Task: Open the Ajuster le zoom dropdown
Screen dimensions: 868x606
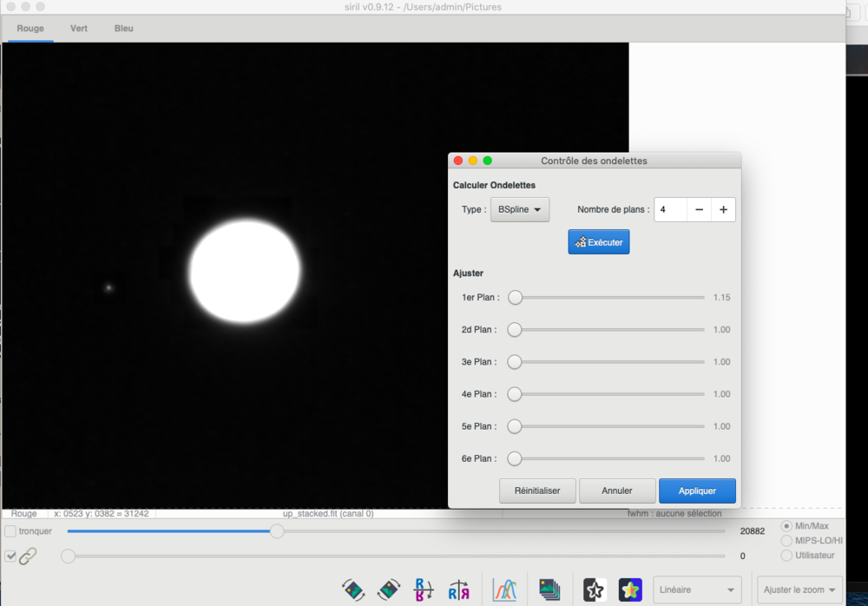Action: click(799, 590)
